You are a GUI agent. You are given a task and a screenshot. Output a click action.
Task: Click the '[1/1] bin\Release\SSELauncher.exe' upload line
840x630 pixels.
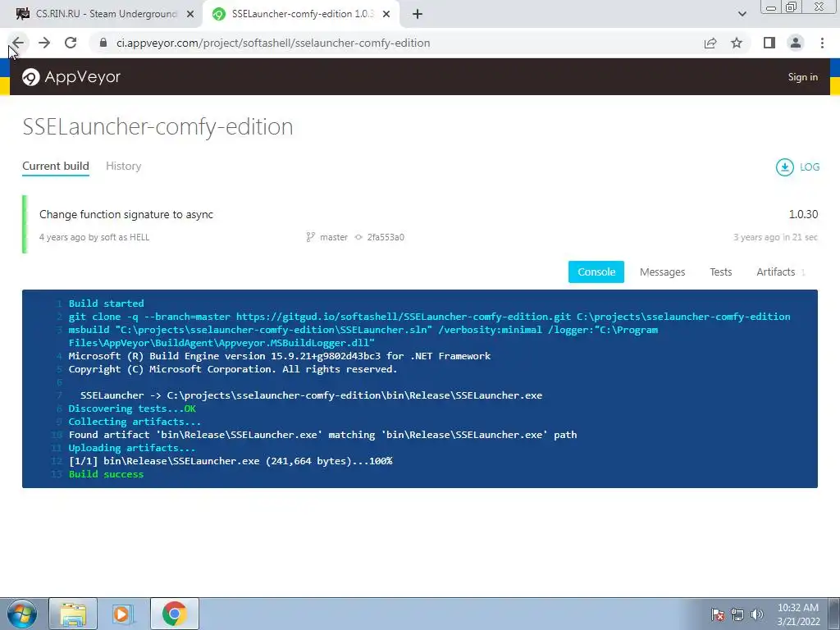tap(231, 461)
